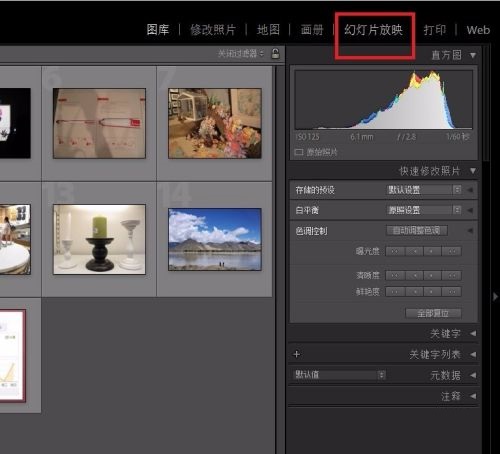Click the filter lock icon
This screenshot has width=500, height=454.
click(x=275, y=53)
